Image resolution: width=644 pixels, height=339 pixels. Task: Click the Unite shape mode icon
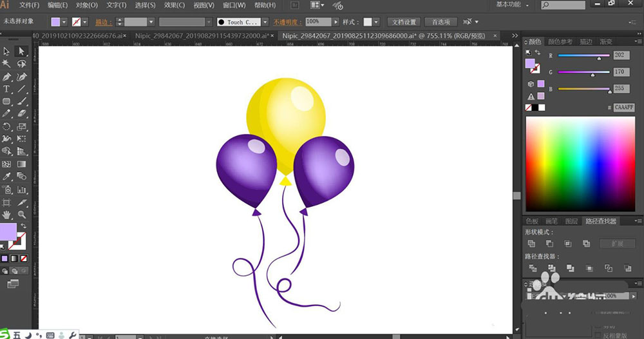pos(531,244)
